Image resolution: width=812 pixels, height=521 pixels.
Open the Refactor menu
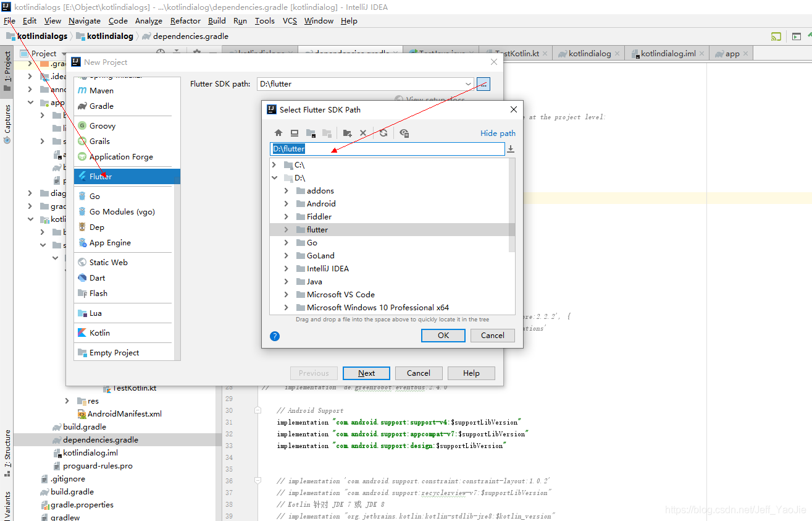185,20
